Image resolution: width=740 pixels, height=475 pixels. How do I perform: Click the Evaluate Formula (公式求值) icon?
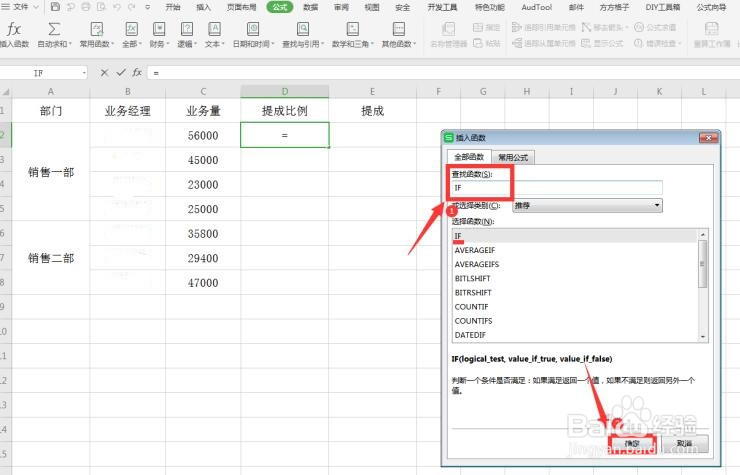tap(639, 27)
